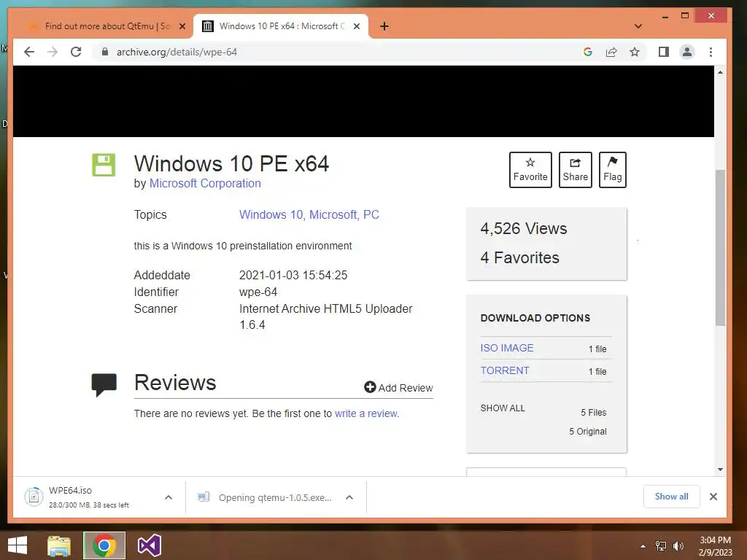
Task: Expand the qtemu-1.0.5.exe download options chevron
Action: [x=349, y=497]
